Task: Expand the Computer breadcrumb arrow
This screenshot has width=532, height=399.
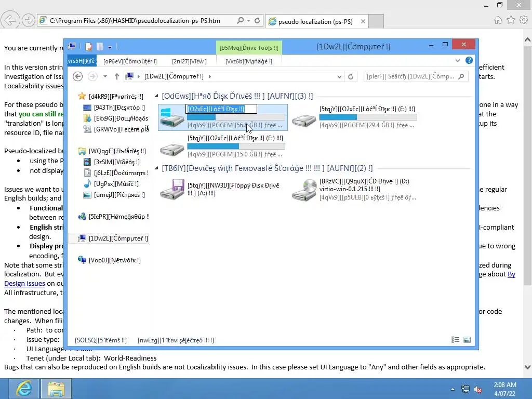Action: coord(210,77)
